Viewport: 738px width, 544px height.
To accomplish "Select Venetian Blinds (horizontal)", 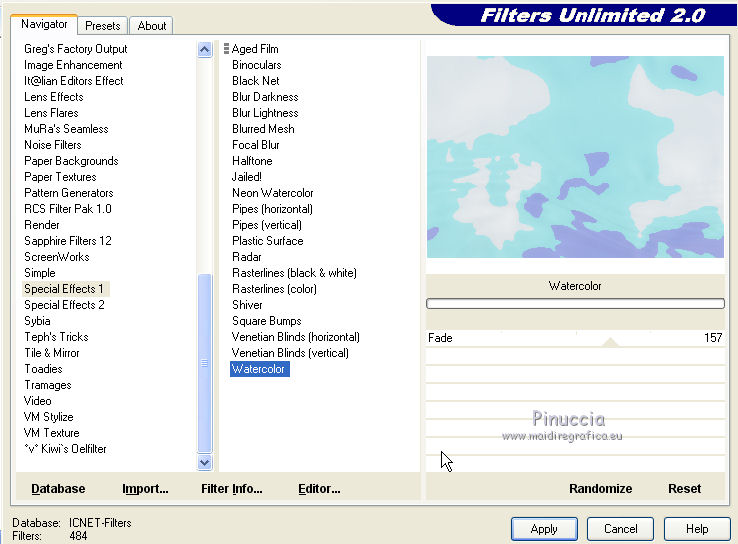I will (296, 337).
